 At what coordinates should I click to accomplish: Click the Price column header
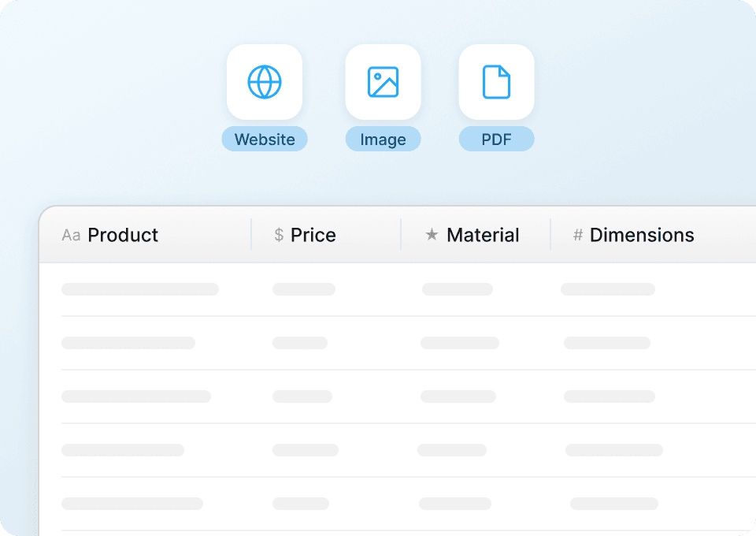[x=313, y=235]
